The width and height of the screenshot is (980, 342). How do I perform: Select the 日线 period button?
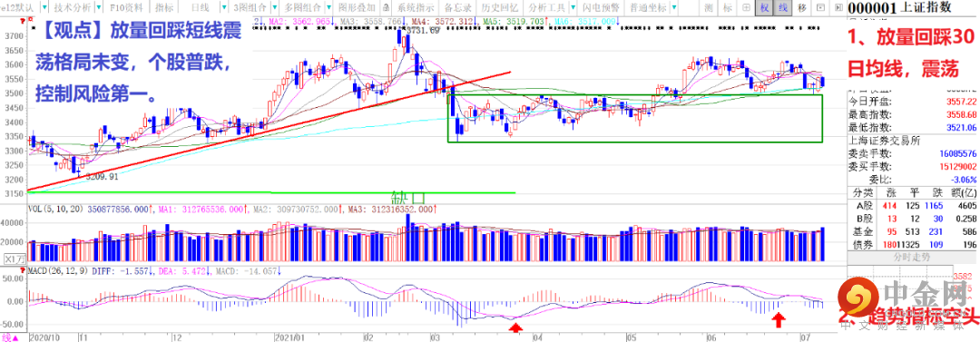200,7
